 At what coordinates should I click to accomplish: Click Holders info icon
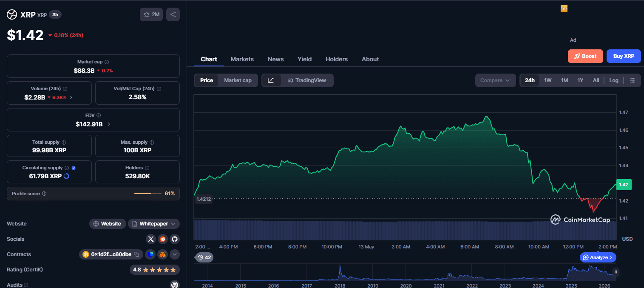point(147,168)
